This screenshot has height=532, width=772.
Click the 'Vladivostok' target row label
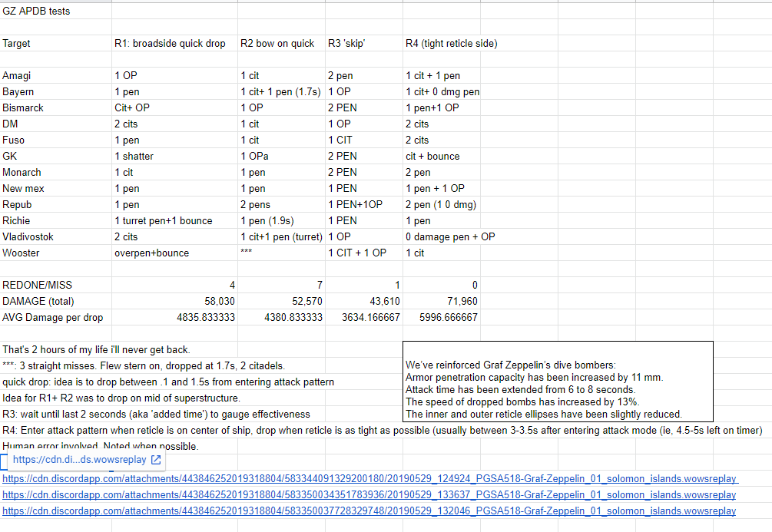point(27,236)
